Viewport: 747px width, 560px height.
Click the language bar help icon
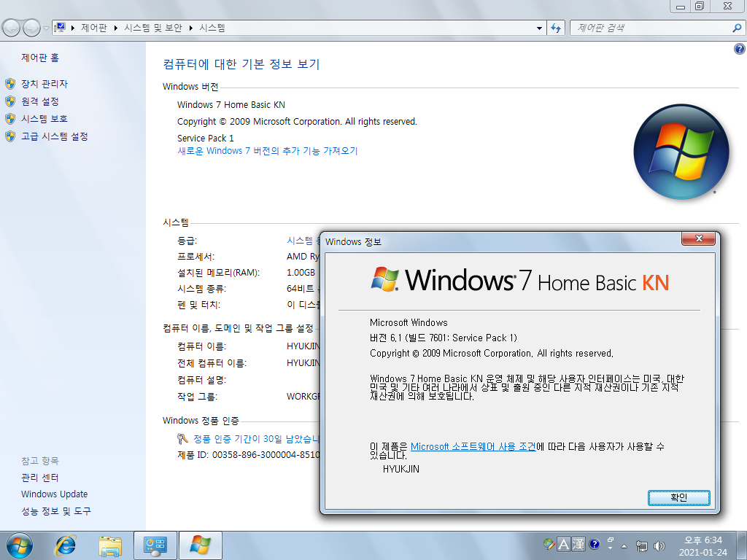(594, 544)
